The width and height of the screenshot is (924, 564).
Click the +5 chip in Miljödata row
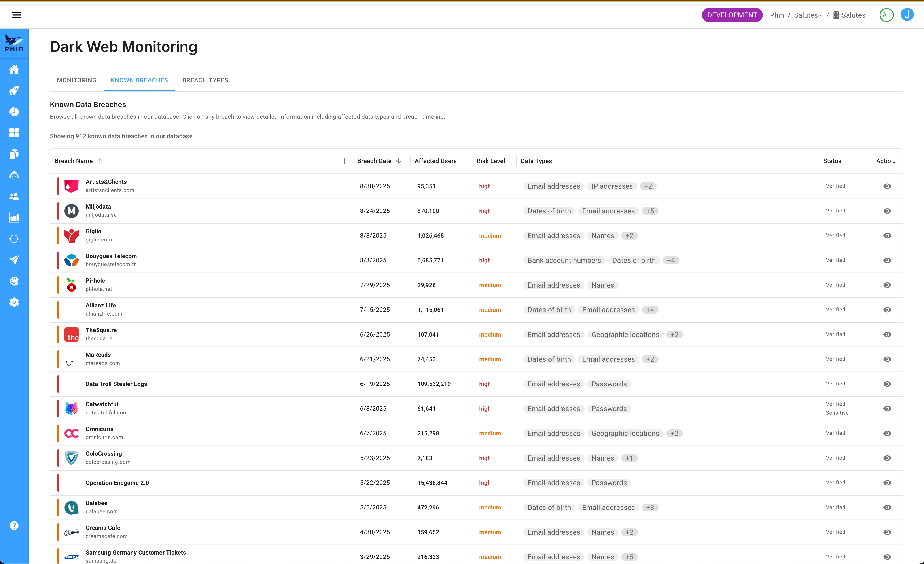650,211
